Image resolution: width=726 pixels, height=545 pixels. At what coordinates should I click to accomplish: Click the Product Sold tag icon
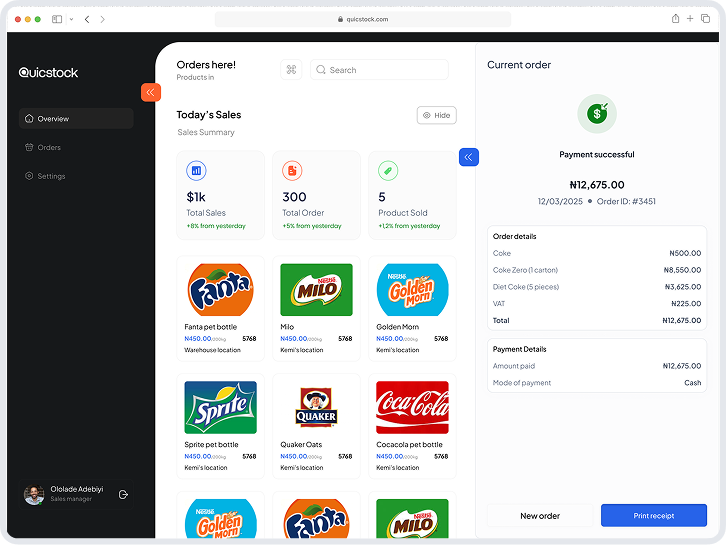388,171
